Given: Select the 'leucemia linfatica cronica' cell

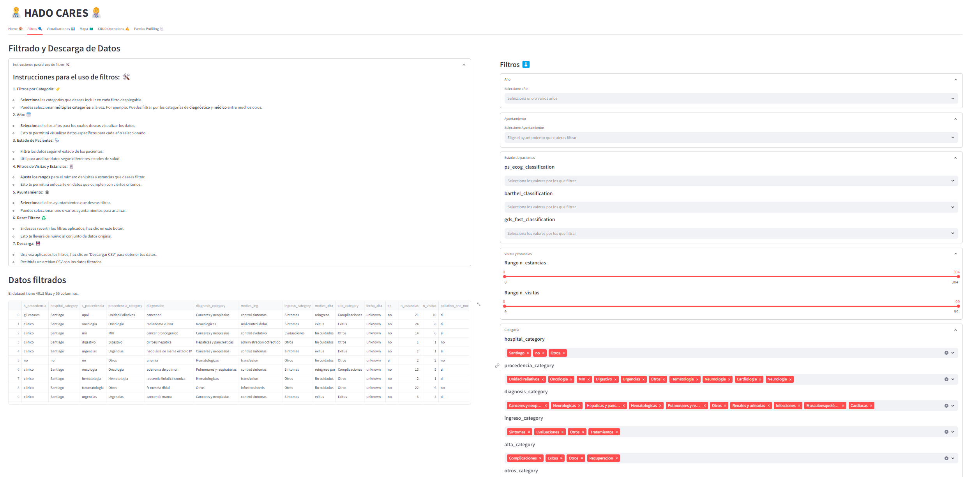Looking at the screenshot, I should 169,379.
